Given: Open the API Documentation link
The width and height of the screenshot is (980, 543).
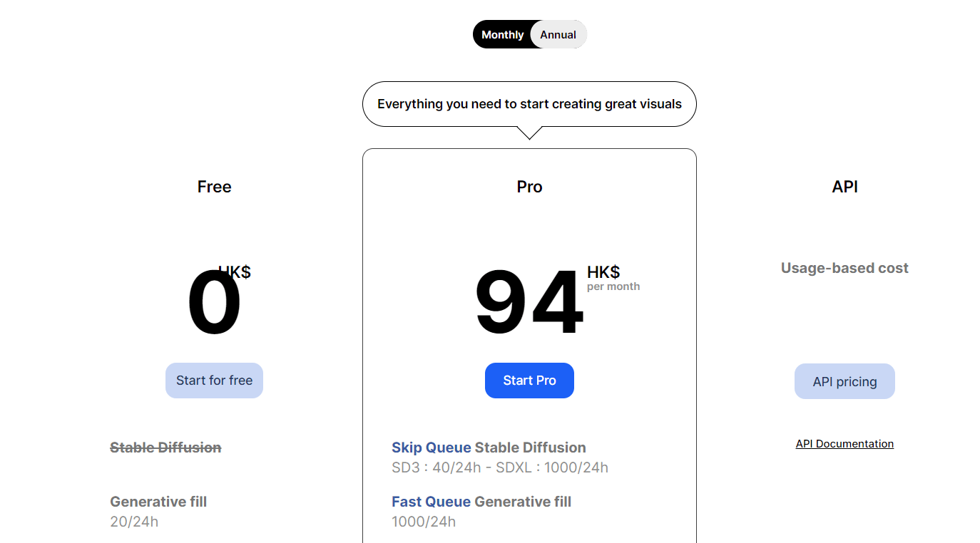Looking at the screenshot, I should pos(844,443).
